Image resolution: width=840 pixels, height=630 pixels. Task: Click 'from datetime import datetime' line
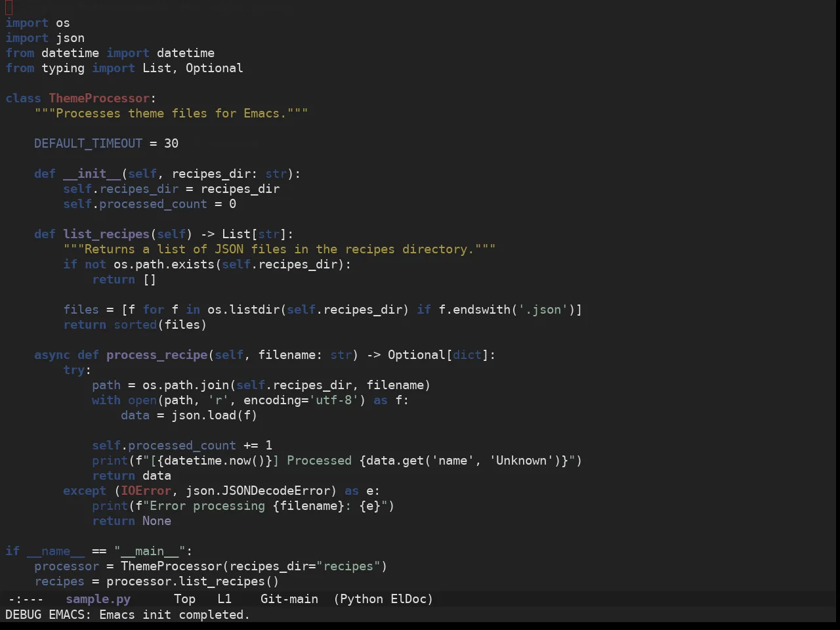(x=110, y=53)
